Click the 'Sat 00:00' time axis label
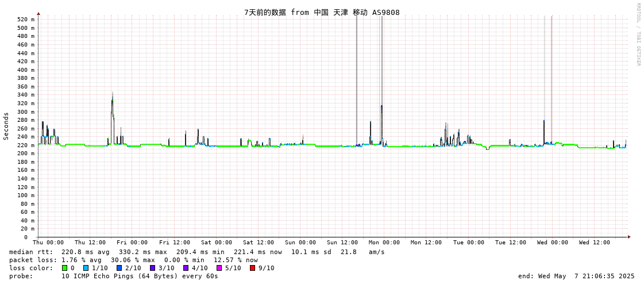Screen dimensions: 644x284 217,243
